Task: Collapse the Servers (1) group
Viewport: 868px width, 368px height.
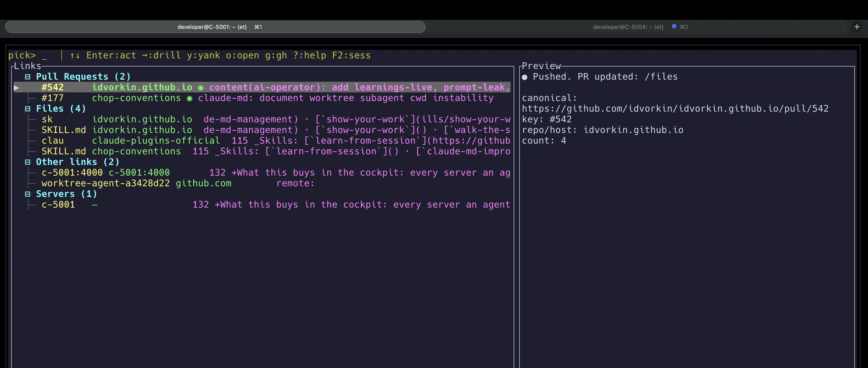Action: pos(28,194)
